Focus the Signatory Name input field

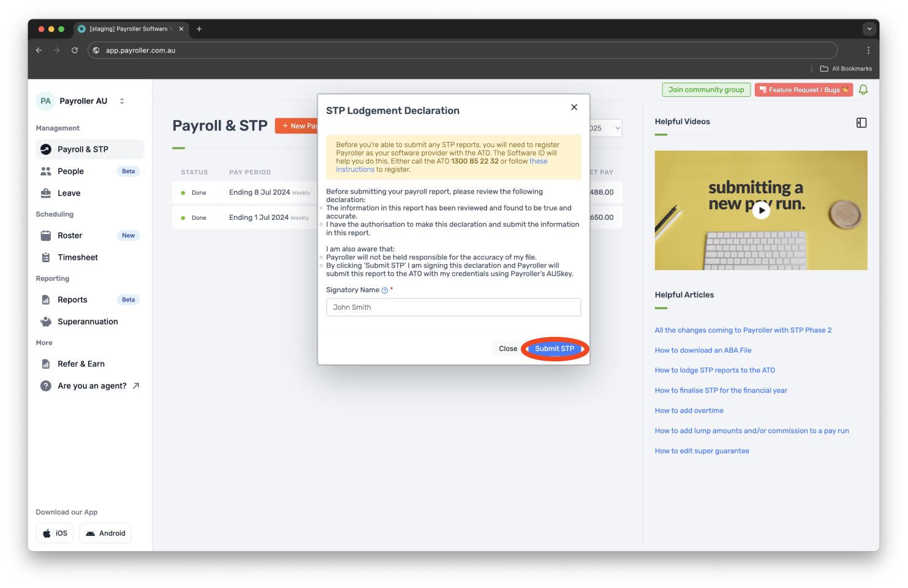tap(453, 307)
